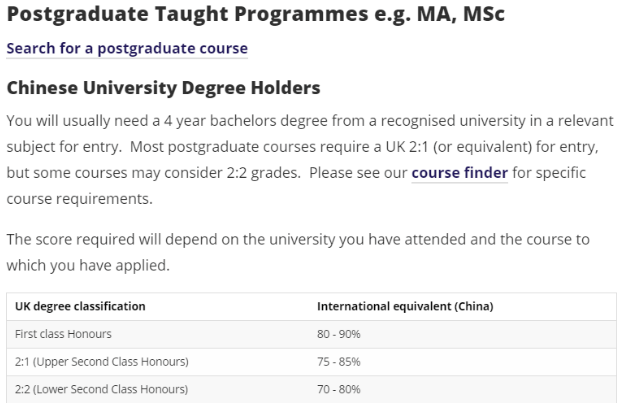Click the 75 - 85% table cell

tap(339, 362)
